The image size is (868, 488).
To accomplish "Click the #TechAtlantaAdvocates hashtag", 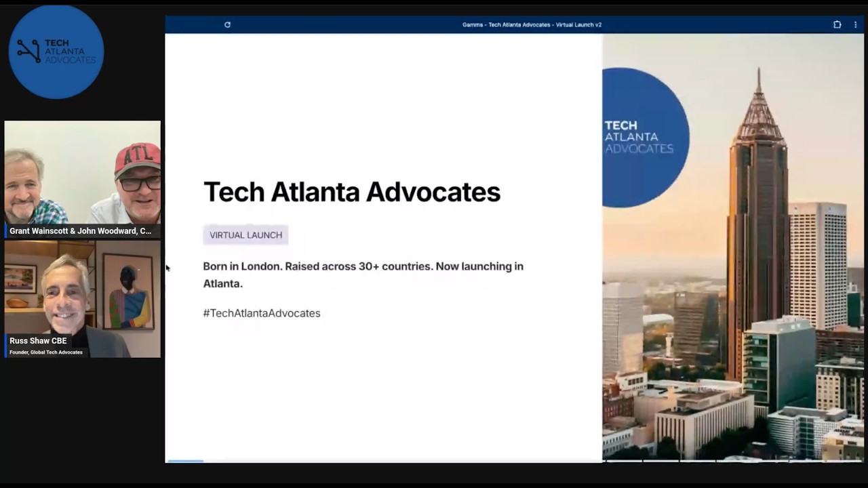I will 262,313.
